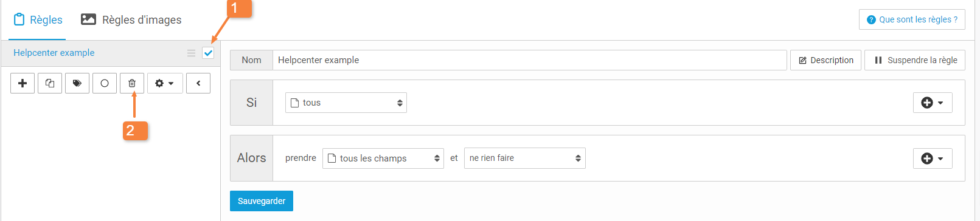Viewport: 980px width, 221px height.
Task: Add a condition in the Si row
Action: [x=933, y=103]
